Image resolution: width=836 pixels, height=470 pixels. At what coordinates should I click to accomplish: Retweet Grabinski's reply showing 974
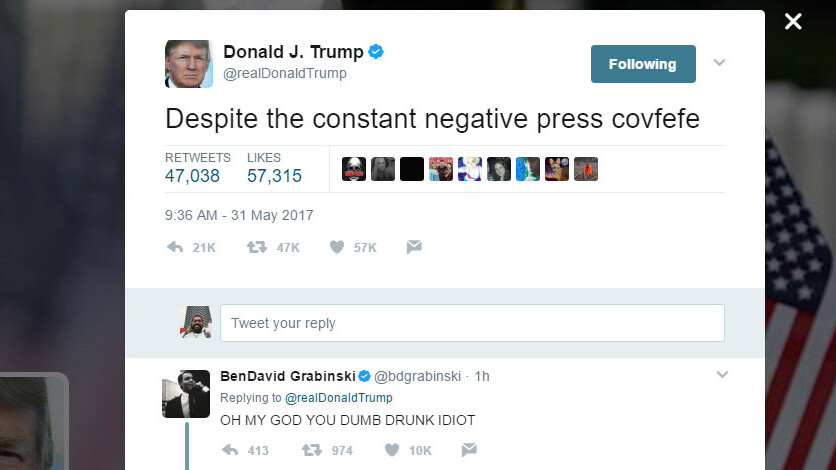pyautogui.click(x=311, y=450)
